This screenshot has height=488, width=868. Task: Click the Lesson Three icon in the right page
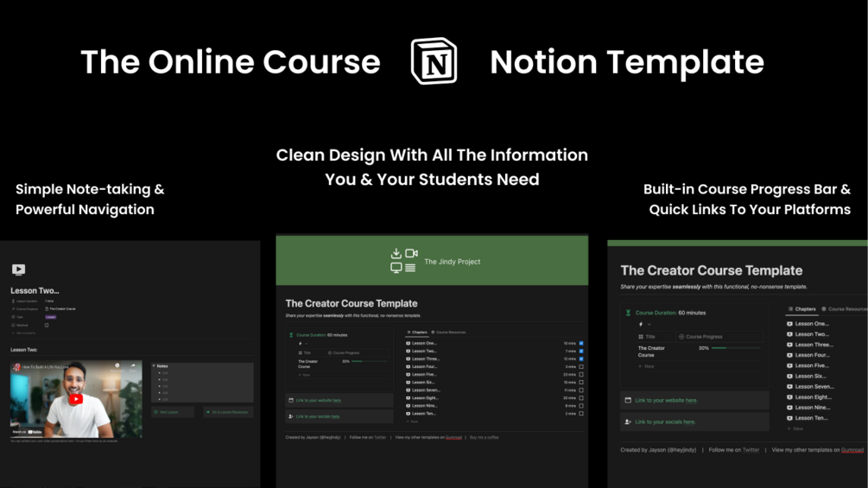pos(789,345)
